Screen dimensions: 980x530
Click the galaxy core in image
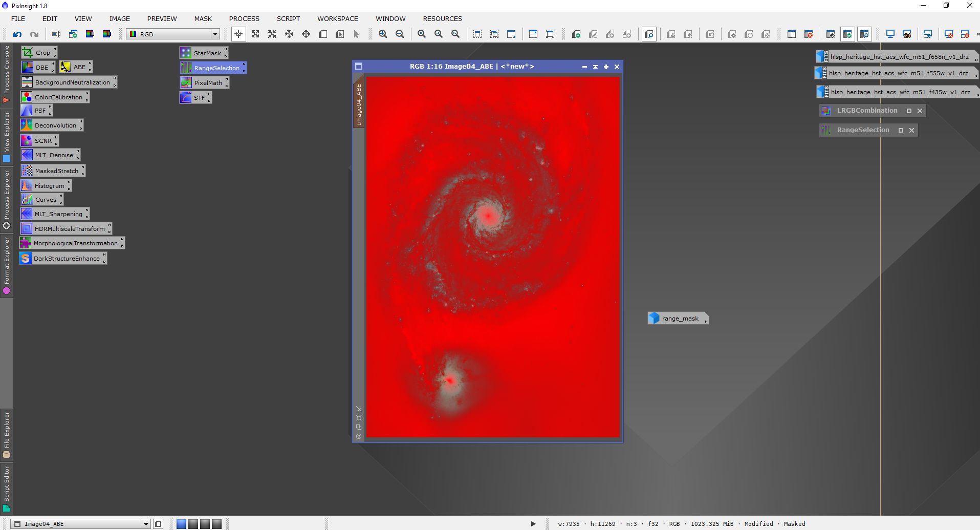[x=488, y=216]
